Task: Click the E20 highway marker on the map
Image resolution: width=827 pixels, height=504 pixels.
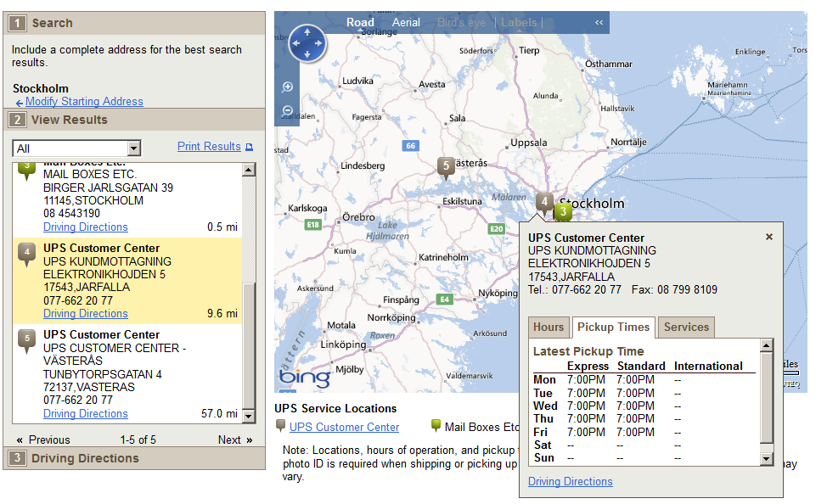Action: tap(497, 229)
